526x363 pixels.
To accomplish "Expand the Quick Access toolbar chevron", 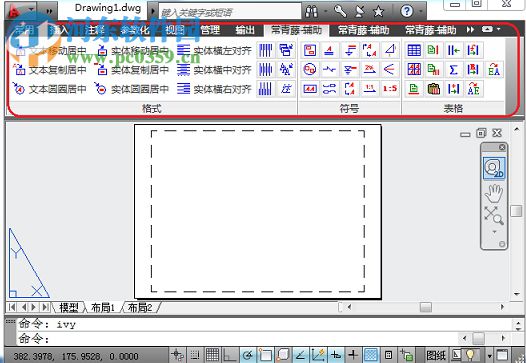I will (49, 11).
